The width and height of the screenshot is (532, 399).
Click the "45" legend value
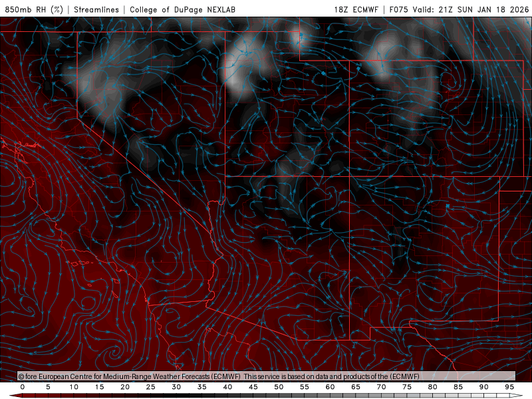253,387
